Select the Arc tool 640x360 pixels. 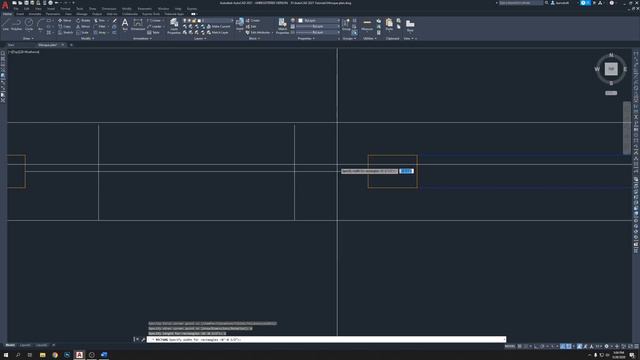(40, 24)
